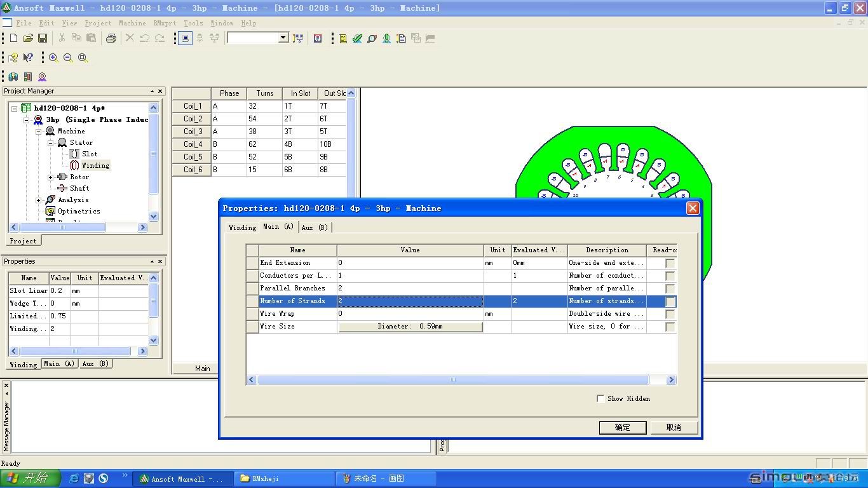Click the Project Manager panel collapse arrow

(x=152, y=91)
